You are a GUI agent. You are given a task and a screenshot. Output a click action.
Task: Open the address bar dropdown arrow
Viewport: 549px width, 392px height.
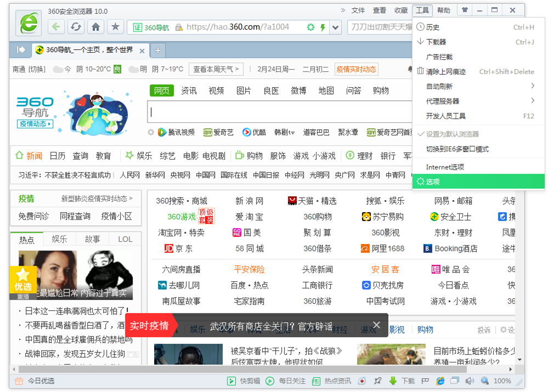coord(335,27)
